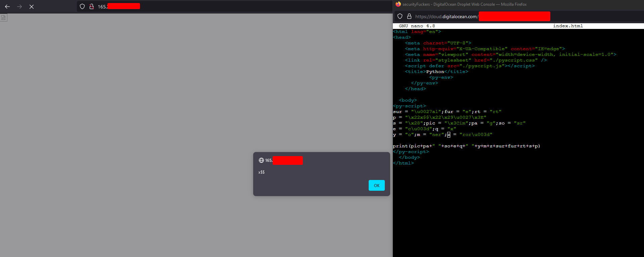
Task: Click the cloud.digitalocean.com URL field
Action: tap(446, 16)
